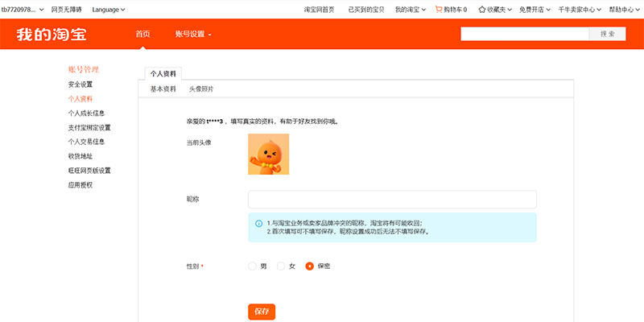The image size is (644, 322).
Task: Select the 男 gender radio button
Action: pyautogui.click(x=253, y=266)
